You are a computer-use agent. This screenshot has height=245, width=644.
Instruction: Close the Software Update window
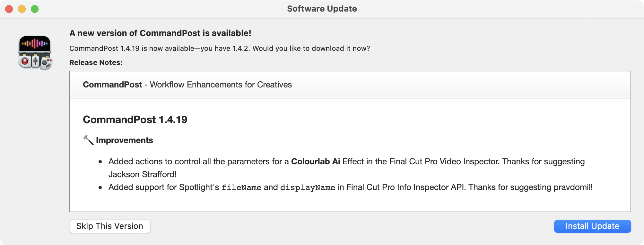[x=9, y=9]
